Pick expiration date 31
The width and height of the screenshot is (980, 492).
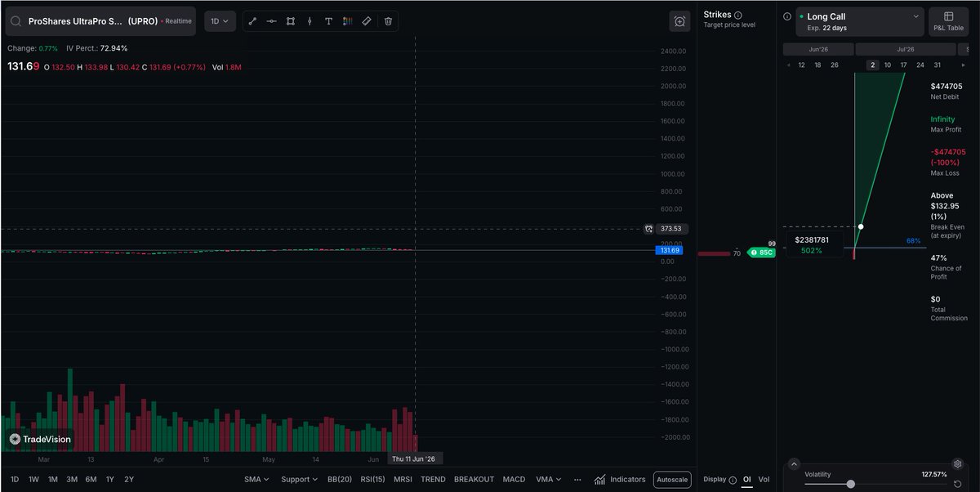tap(938, 65)
